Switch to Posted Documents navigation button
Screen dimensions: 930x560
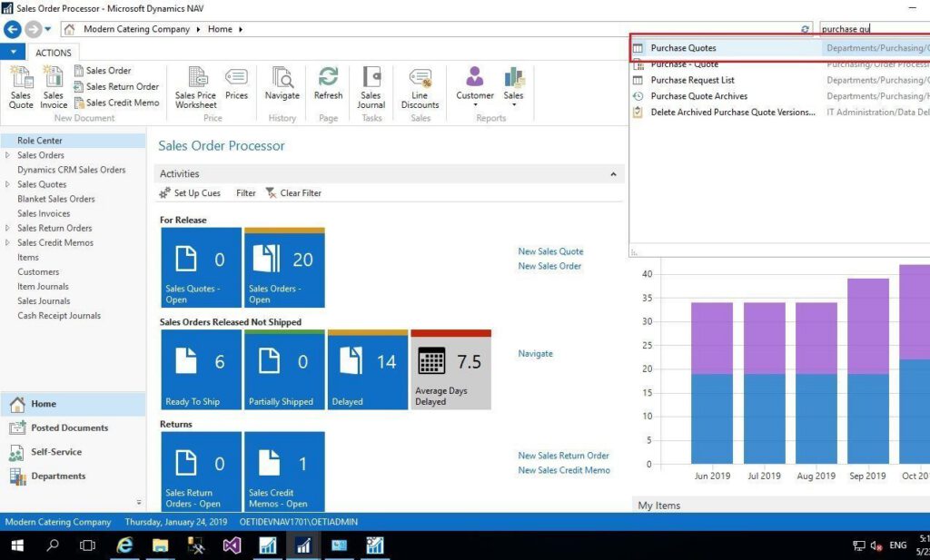point(73,427)
